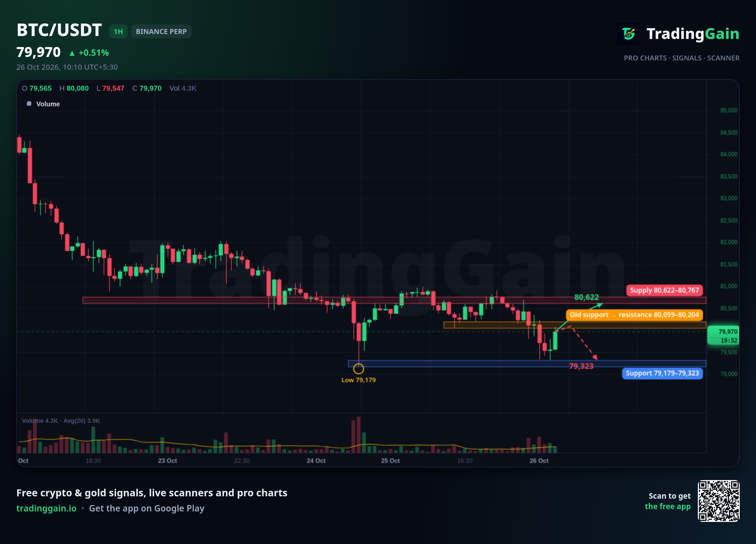Click the 83,500 price axis label
756x544 pixels.
click(x=729, y=176)
